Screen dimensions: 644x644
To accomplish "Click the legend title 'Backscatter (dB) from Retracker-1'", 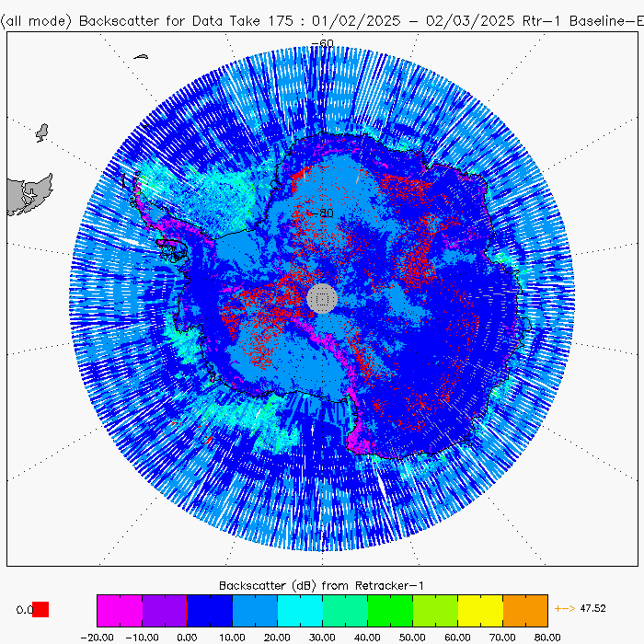I will coord(321,586).
